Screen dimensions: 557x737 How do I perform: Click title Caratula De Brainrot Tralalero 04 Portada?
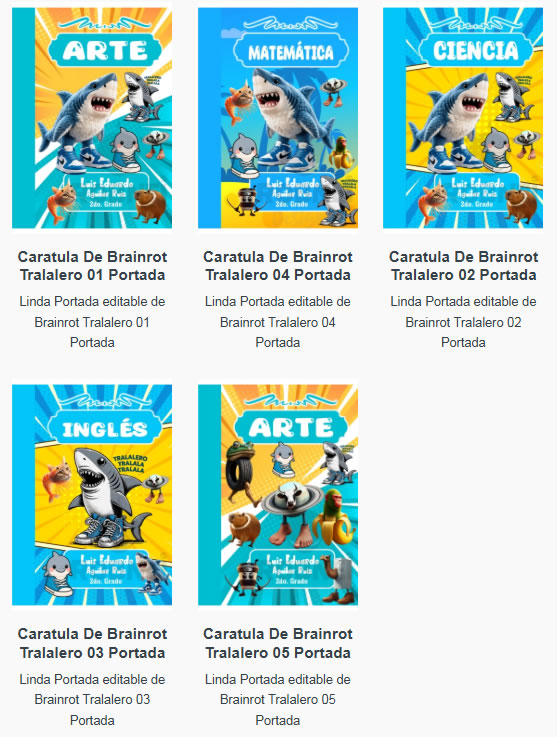(x=278, y=266)
